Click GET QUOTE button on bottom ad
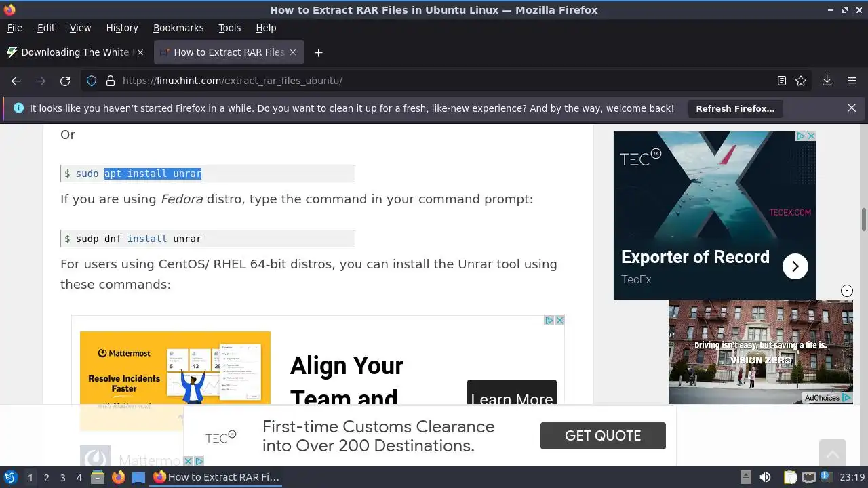Image resolution: width=868 pixels, height=488 pixels. tap(603, 436)
